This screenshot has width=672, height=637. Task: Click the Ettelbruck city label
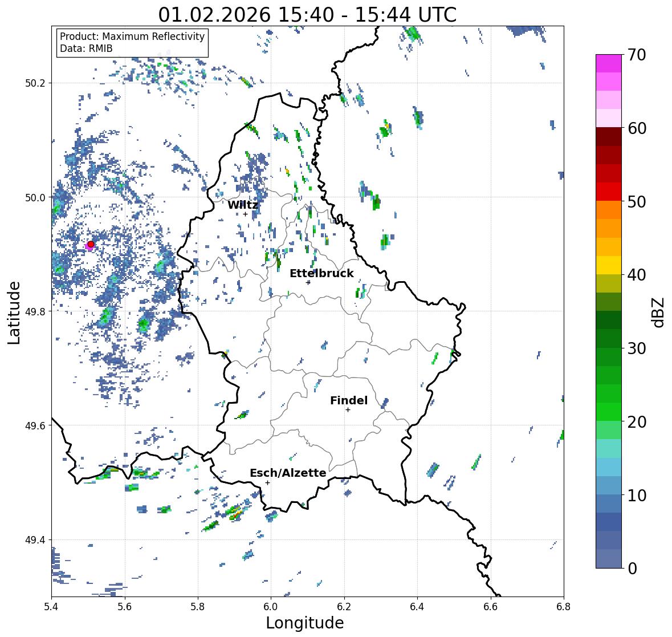[x=321, y=274]
